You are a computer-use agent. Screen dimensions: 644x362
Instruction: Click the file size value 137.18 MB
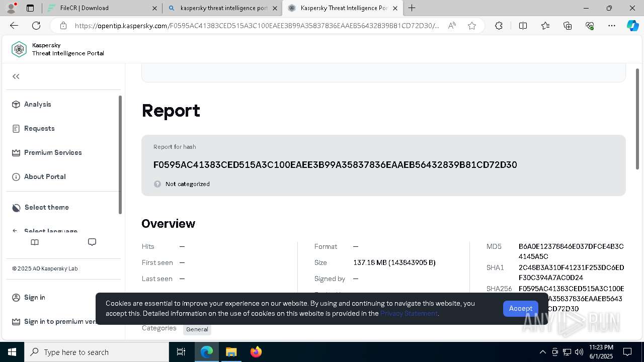click(x=394, y=262)
